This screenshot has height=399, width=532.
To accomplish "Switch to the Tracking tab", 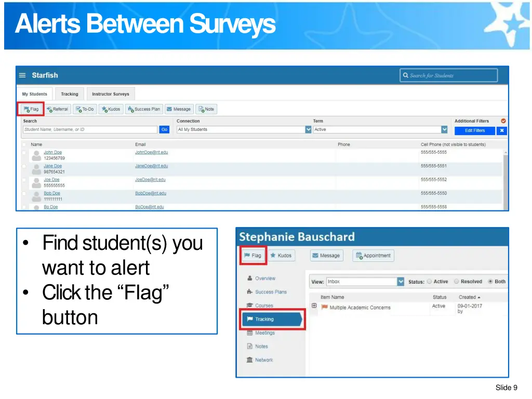I will 70,94.
